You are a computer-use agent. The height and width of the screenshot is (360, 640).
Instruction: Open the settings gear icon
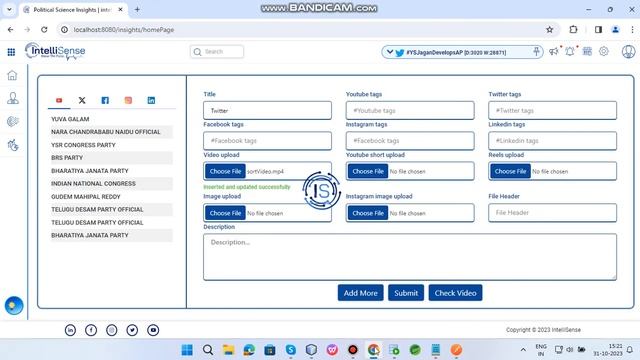pyautogui.click(x=604, y=51)
